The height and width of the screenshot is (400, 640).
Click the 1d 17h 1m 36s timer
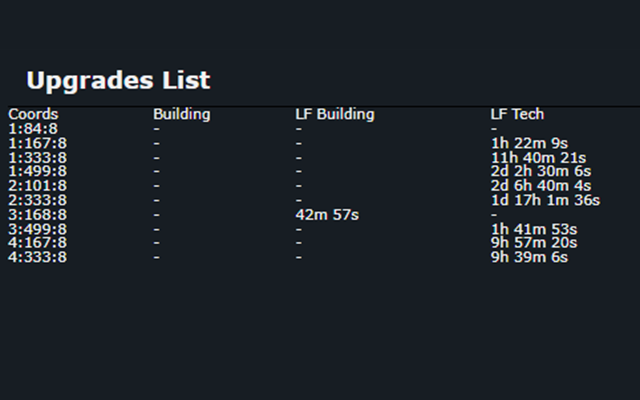545,200
